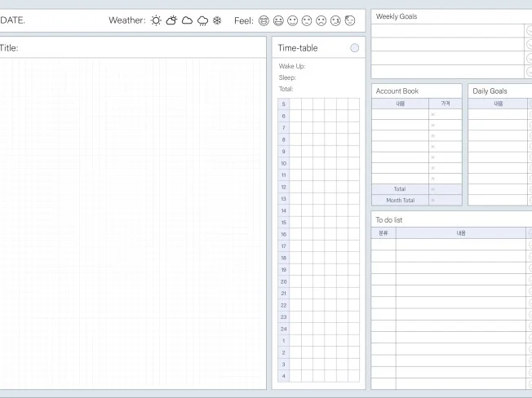
Task: Click the Sleep line in Time-table
Action: [x=318, y=77]
